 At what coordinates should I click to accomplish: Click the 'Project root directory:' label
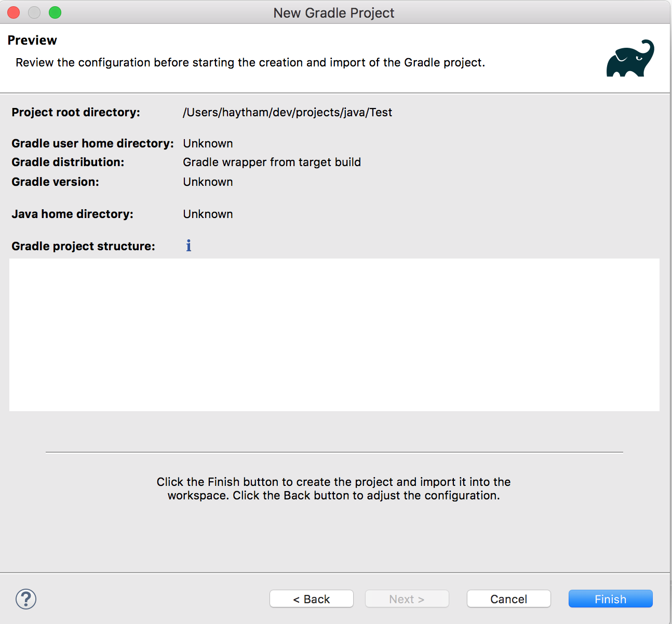tap(76, 112)
